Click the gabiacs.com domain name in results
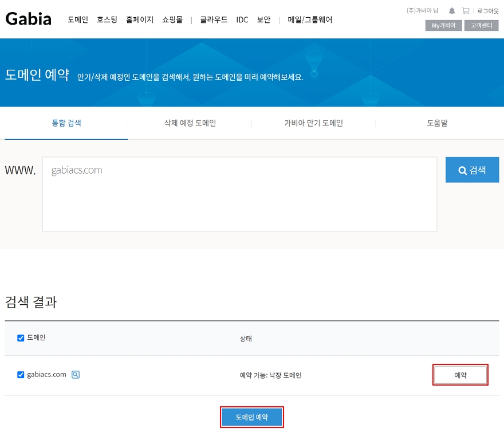 tap(46, 375)
